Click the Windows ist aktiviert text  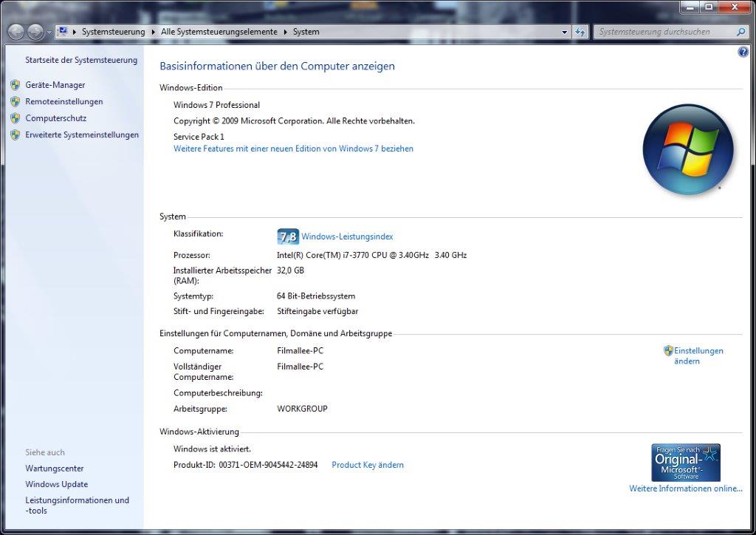(x=212, y=449)
